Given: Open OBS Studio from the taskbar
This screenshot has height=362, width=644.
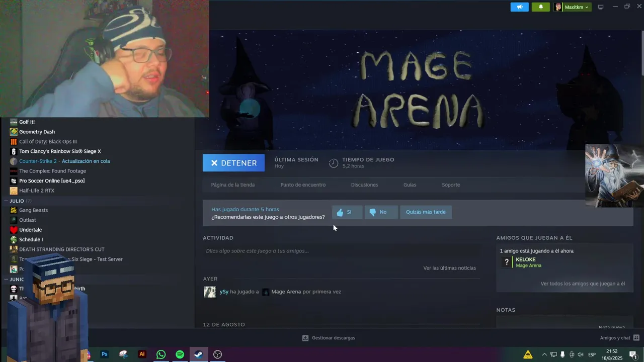Looking at the screenshot, I should click(217, 354).
